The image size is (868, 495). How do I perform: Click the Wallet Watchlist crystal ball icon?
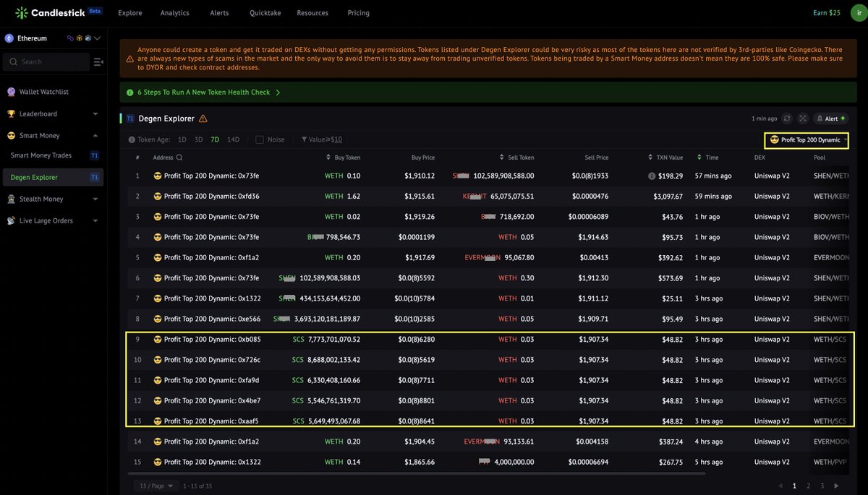(12, 92)
